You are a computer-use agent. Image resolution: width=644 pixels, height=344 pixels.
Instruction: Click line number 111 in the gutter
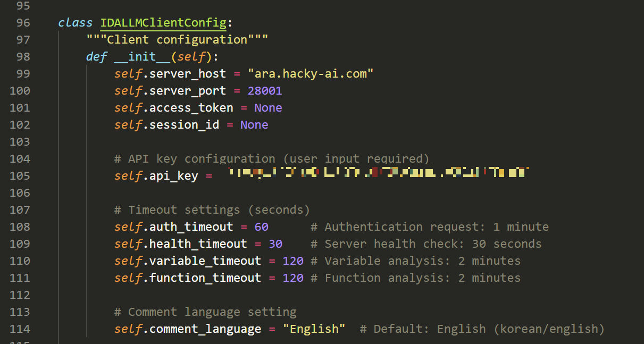[20, 278]
